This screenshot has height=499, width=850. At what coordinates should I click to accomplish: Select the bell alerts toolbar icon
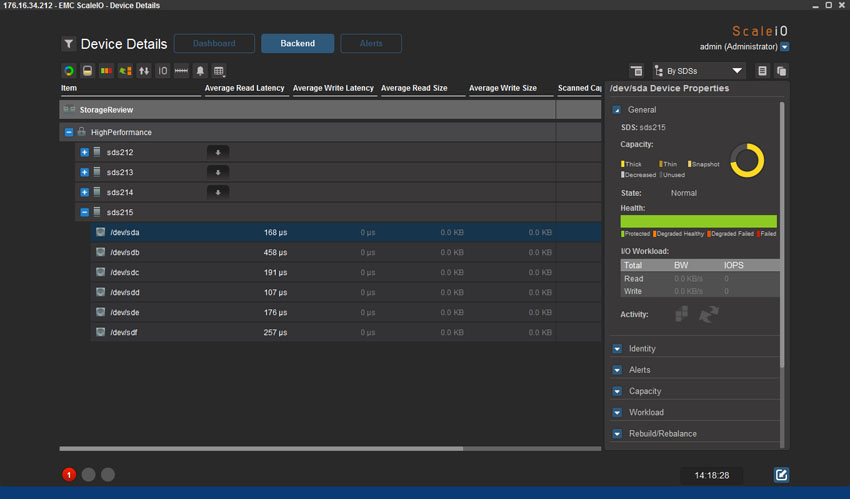point(200,71)
